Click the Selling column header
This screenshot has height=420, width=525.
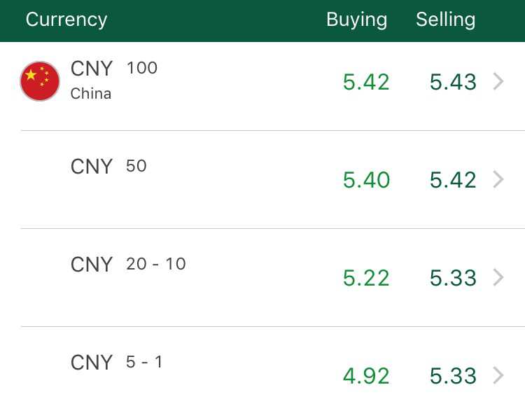pyautogui.click(x=445, y=20)
